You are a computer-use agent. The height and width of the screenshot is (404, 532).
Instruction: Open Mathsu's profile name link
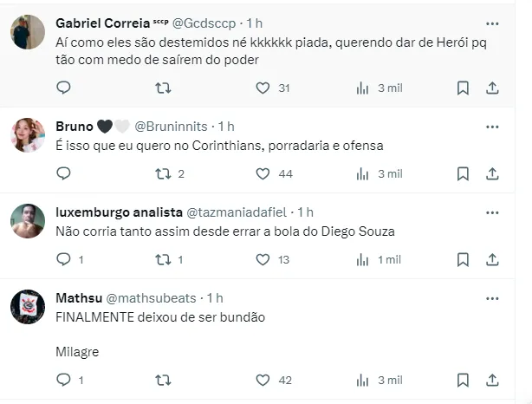click(78, 298)
